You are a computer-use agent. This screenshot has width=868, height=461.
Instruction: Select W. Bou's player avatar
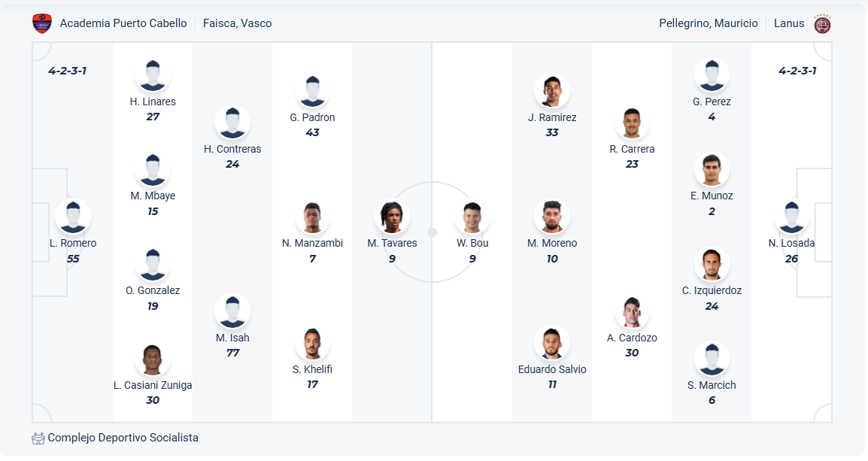click(x=472, y=217)
